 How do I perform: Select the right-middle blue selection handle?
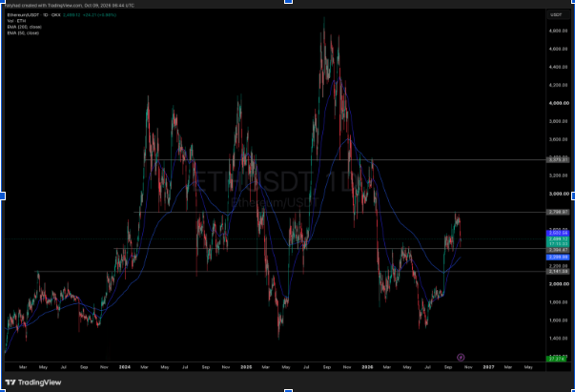click(x=573, y=196)
